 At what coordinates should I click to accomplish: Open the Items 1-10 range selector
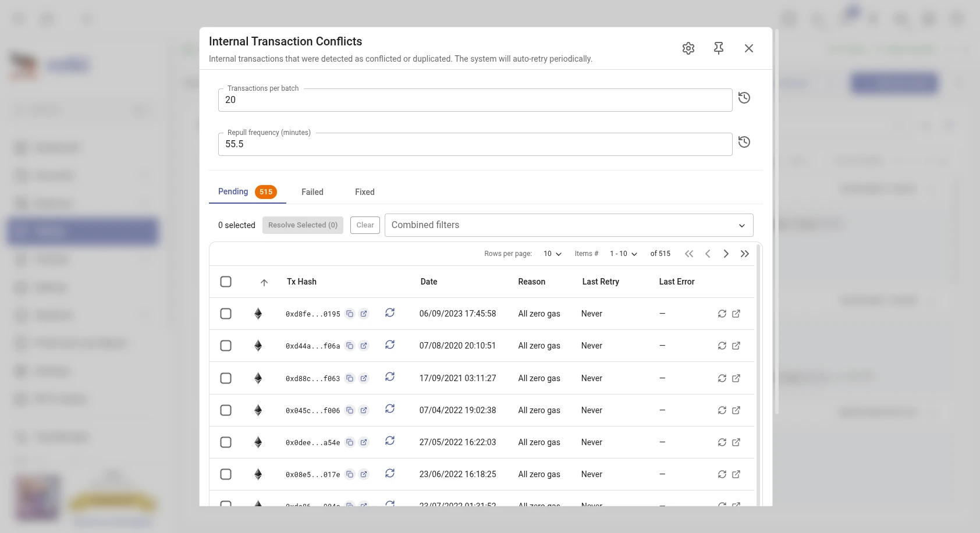pos(622,254)
